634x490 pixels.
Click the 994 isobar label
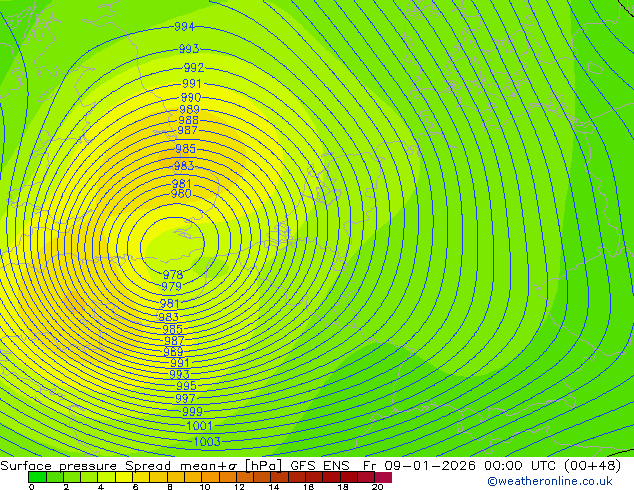pyautogui.click(x=184, y=27)
